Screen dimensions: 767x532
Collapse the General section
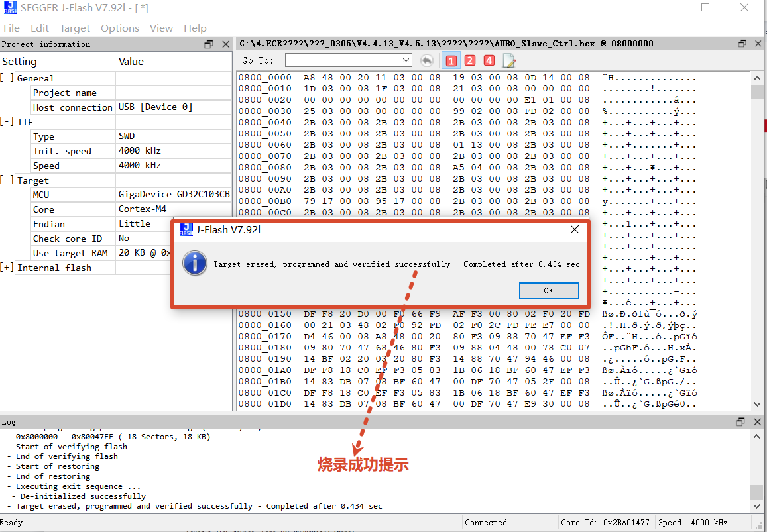pyautogui.click(x=7, y=78)
